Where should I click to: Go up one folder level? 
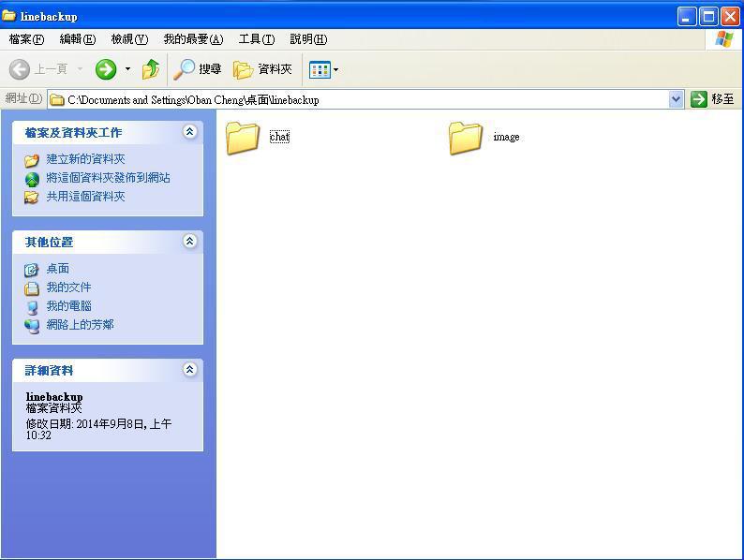coord(151,69)
